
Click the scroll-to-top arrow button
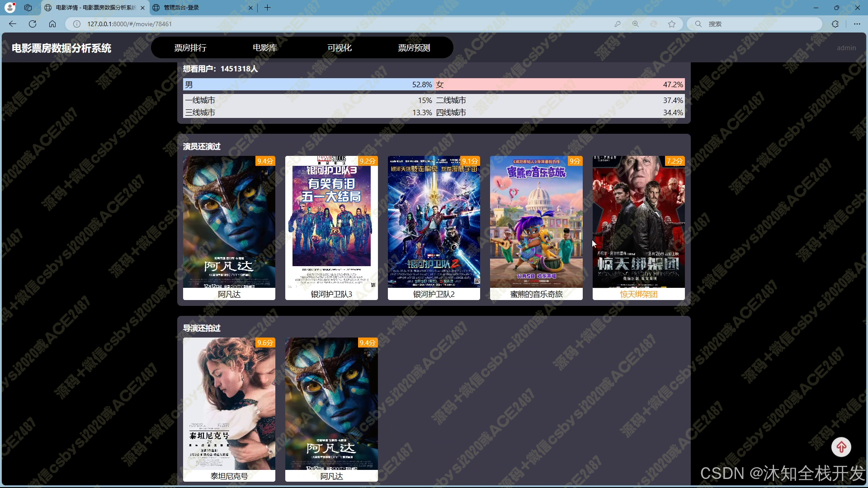[841, 447]
